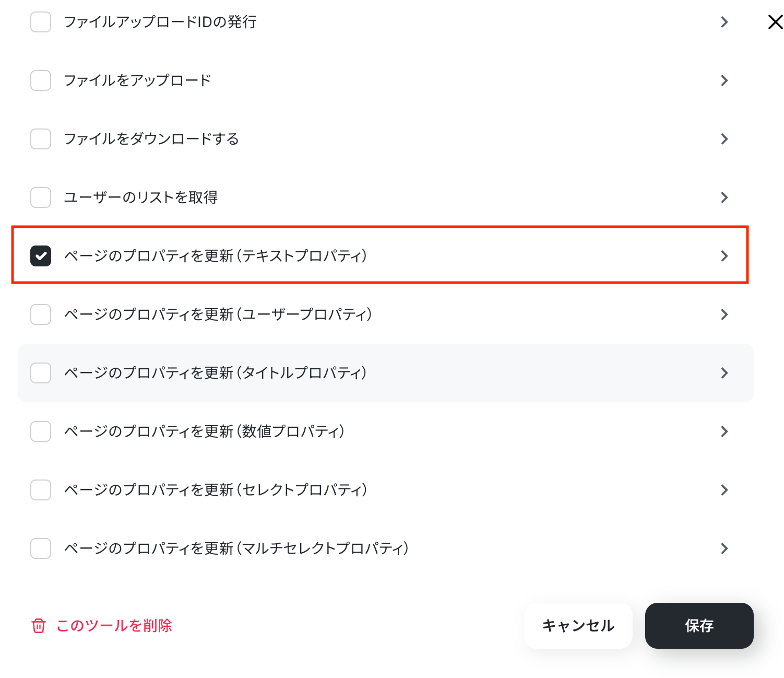This screenshot has width=784, height=678.
Task: Click the trash icon beside このツールを削除
Action: point(39,626)
